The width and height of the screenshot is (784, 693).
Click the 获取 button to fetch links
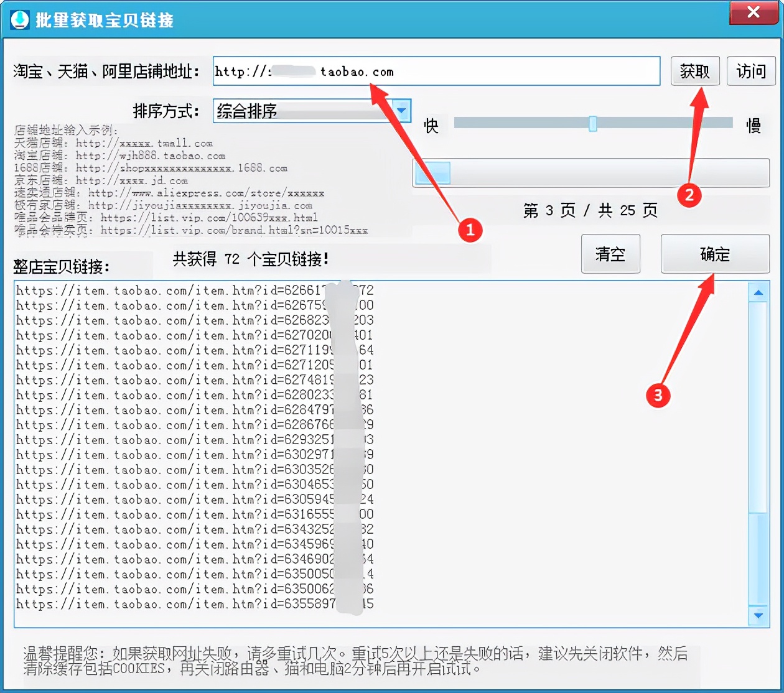pyautogui.click(x=695, y=71)
